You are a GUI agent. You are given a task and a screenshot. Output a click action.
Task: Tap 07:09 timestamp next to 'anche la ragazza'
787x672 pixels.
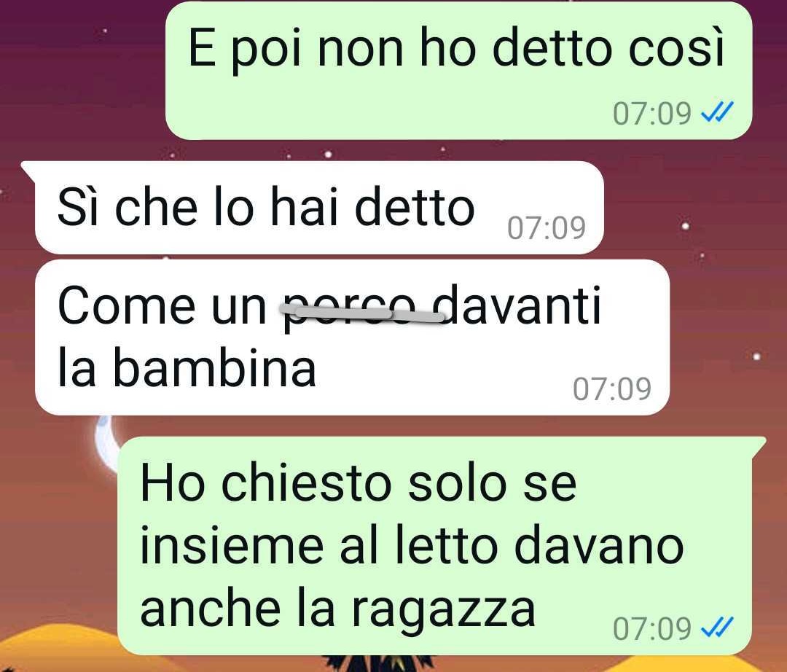click(x=652, y=628)
